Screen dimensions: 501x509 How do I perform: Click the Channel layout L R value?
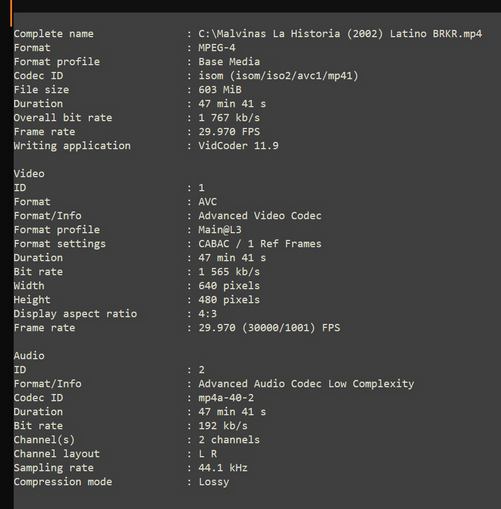point(208,454)
